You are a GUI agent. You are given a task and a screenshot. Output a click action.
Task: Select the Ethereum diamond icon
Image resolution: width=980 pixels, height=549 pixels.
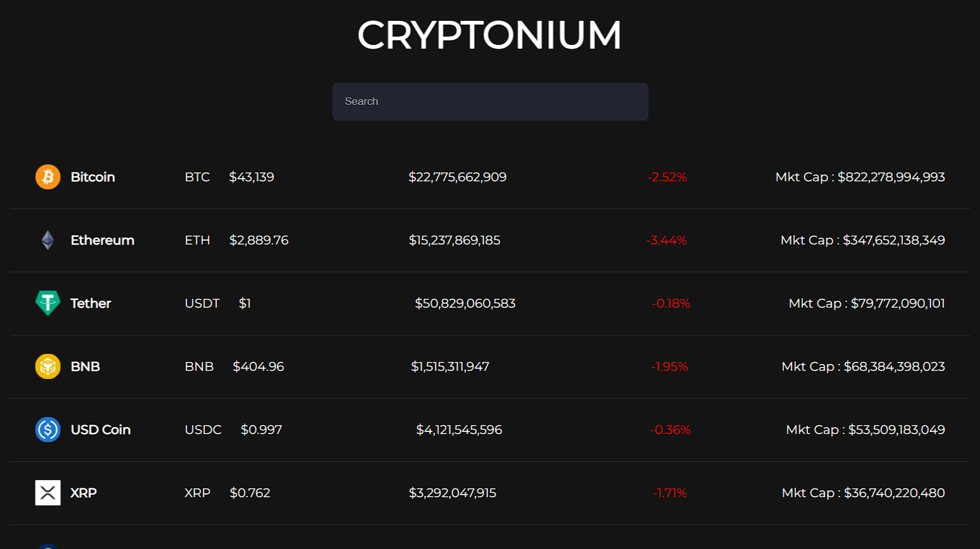tap(48, 240)
